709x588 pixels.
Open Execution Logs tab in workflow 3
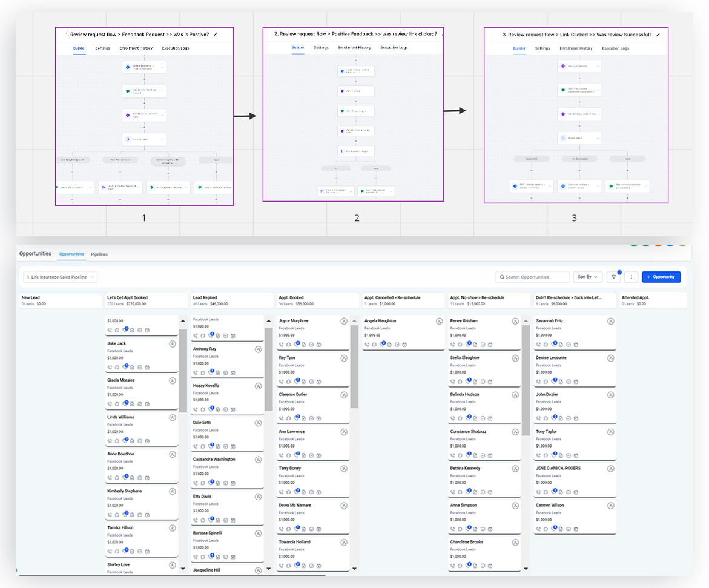tap(615, 48)
